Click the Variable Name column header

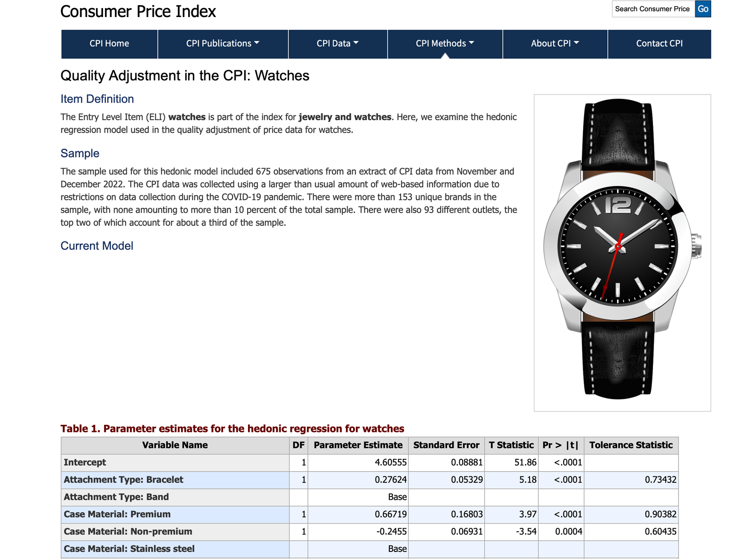[175, 445]
